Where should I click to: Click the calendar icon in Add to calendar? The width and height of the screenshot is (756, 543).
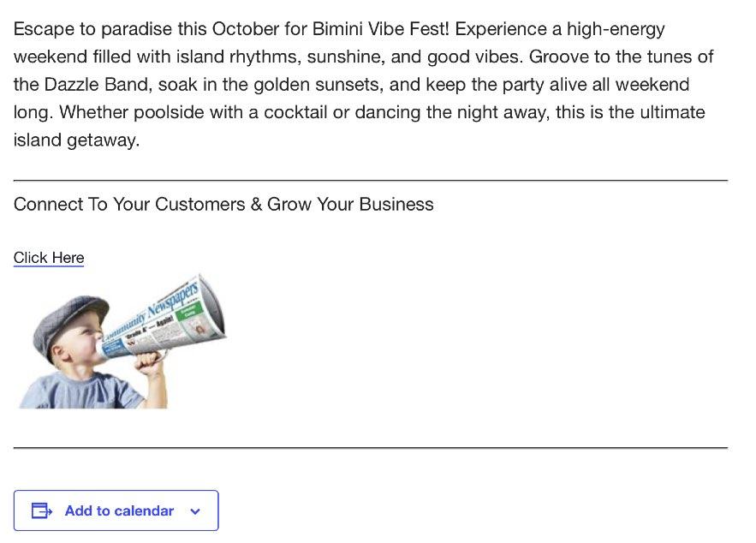point(41,511)
